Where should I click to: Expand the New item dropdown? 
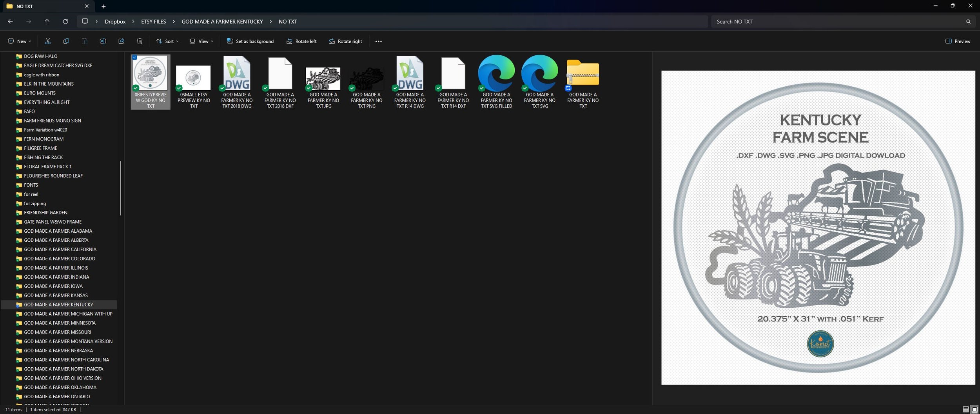point(20,41)
